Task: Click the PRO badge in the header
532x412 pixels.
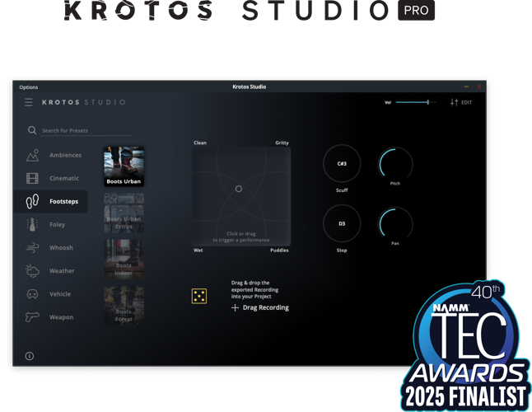Action: pyautogui.click(x=417, y=11)
